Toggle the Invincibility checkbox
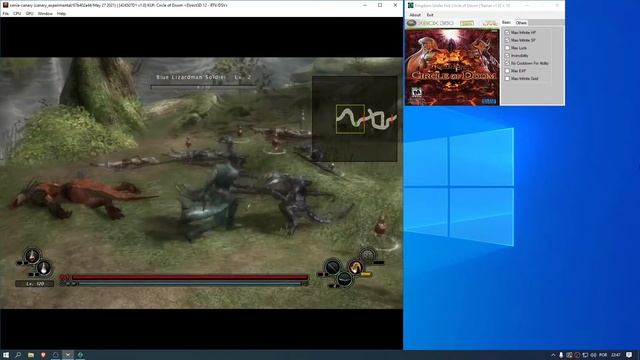 coord(507,55)
